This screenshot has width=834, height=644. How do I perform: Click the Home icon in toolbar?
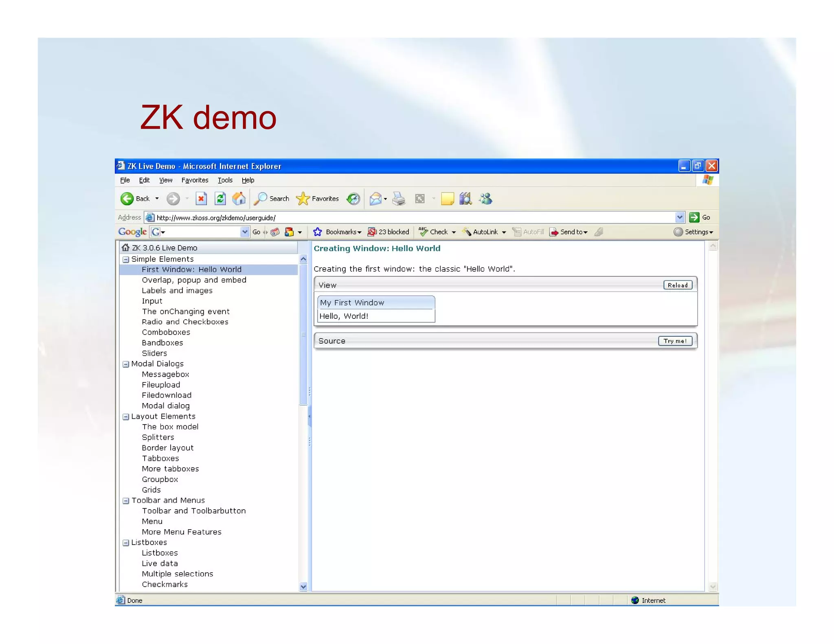239,199
